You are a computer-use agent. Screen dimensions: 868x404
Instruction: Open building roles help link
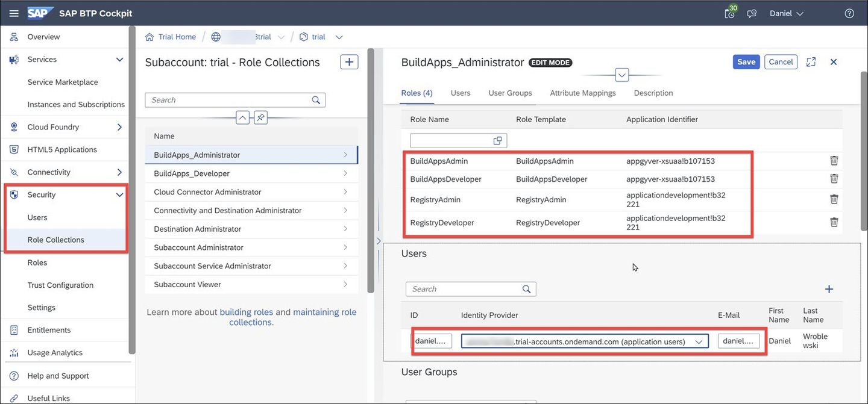tap(246, 312)
